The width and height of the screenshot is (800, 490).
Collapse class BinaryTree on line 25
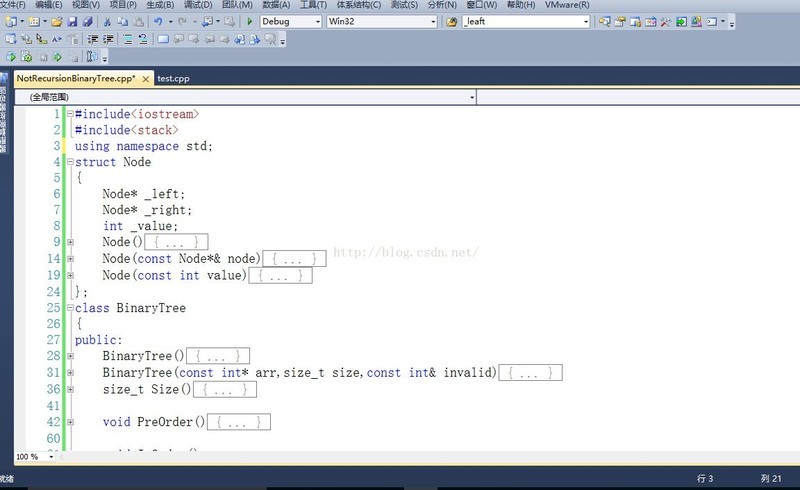coord(70,308)
